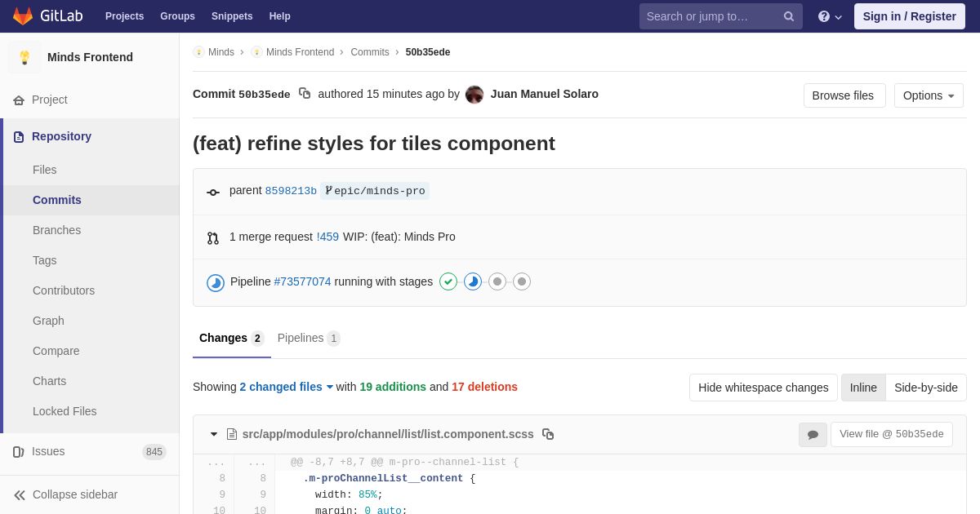
Task: Go to Charts in the sidebar
Action: (50, 381)
